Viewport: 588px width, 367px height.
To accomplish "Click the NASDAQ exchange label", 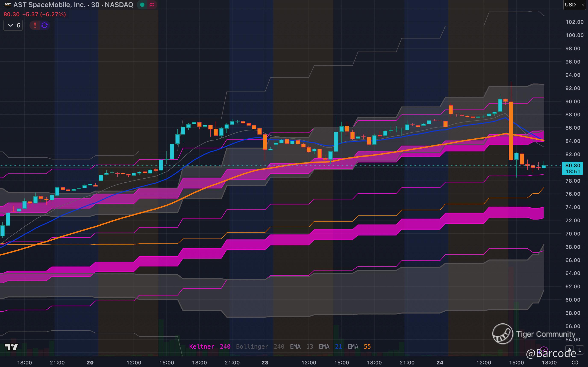I will pos(119,5).
